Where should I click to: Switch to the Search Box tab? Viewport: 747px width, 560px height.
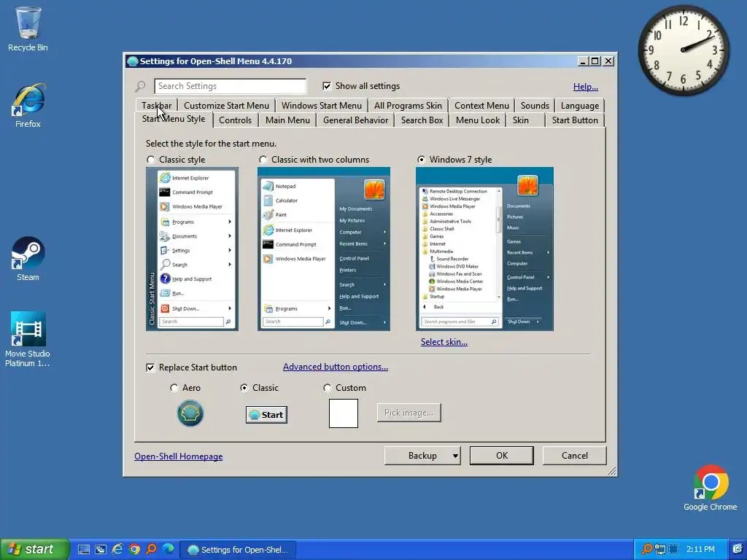422,120
